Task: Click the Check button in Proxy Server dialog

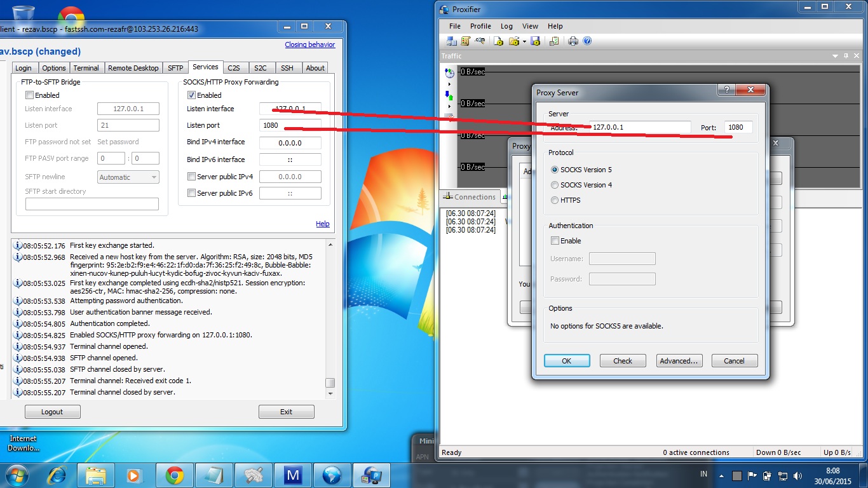Action: 623,361
